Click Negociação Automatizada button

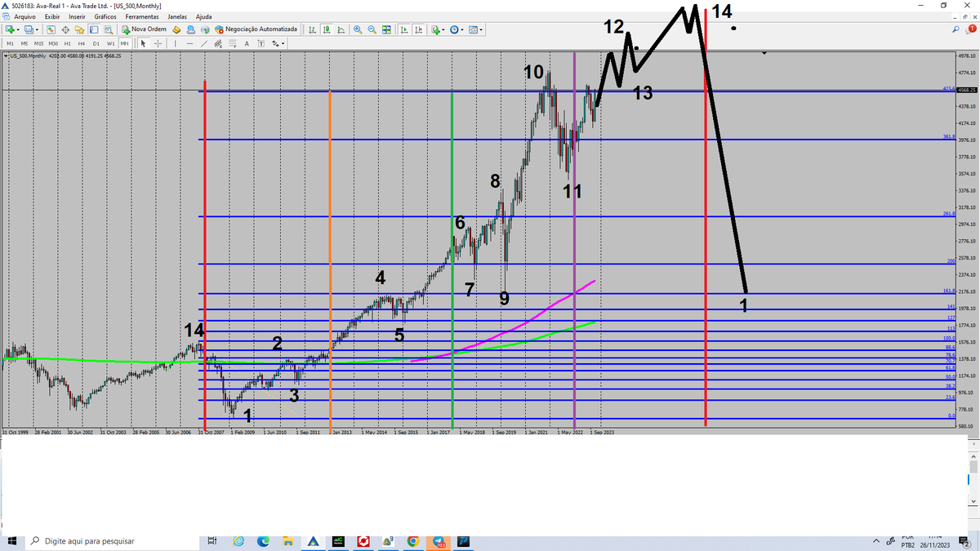pos(256,29)
